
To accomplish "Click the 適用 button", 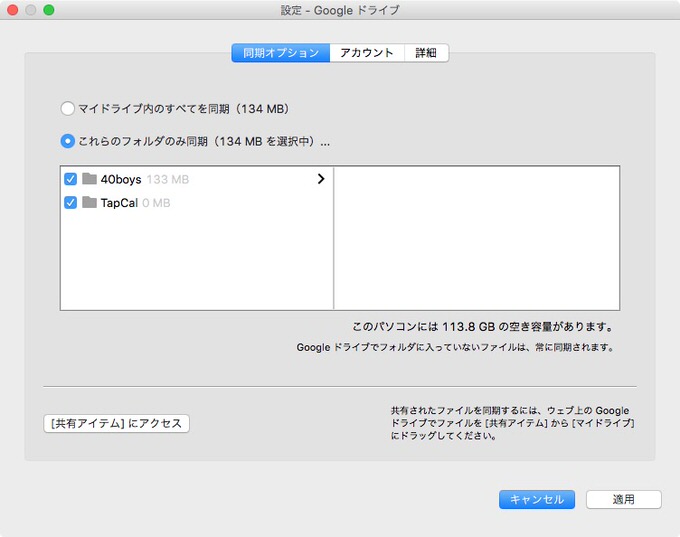I will click(x=624, y=500).
